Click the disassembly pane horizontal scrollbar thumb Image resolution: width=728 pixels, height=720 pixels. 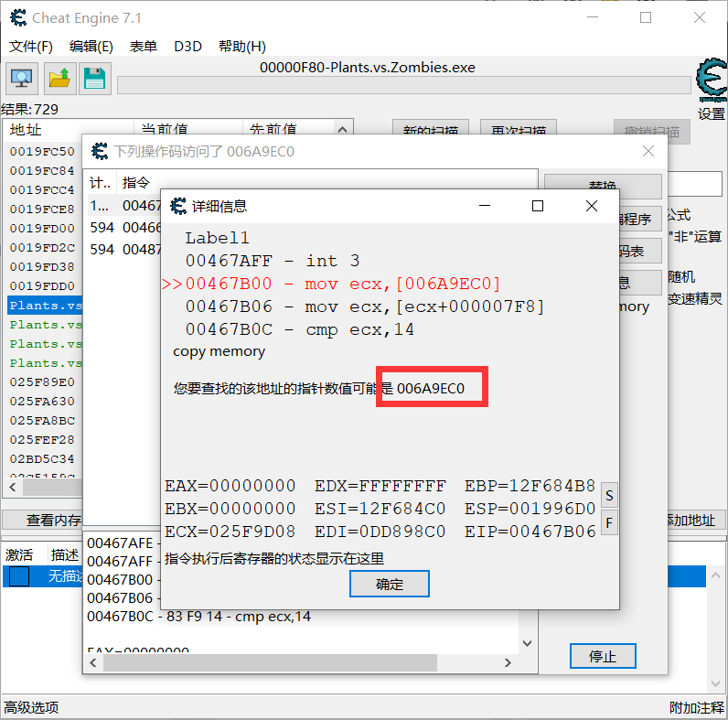click(270, 662)
